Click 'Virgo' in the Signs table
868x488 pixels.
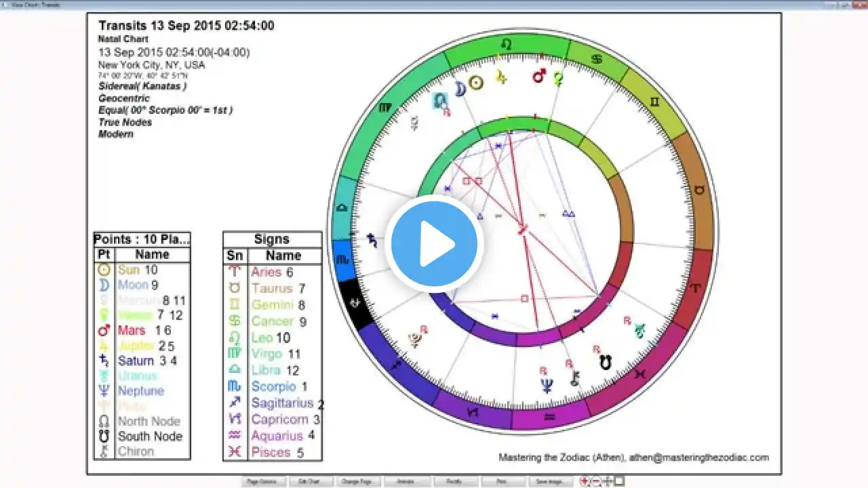pos(267,354)
